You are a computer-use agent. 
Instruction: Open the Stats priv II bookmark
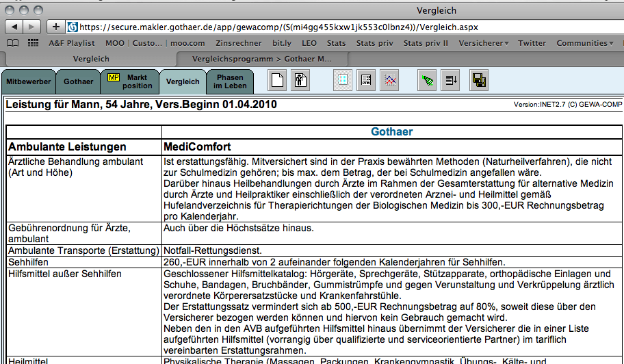(x=426, y=43)
